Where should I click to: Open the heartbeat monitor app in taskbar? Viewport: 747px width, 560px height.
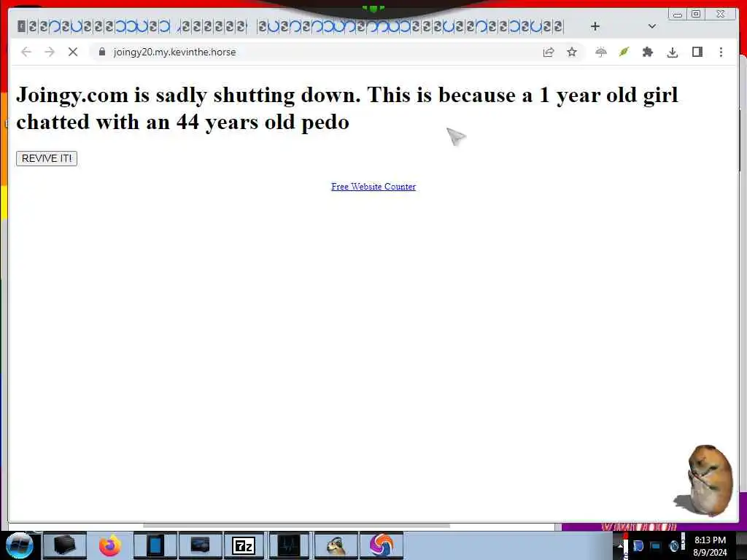(x=289, y=545)
